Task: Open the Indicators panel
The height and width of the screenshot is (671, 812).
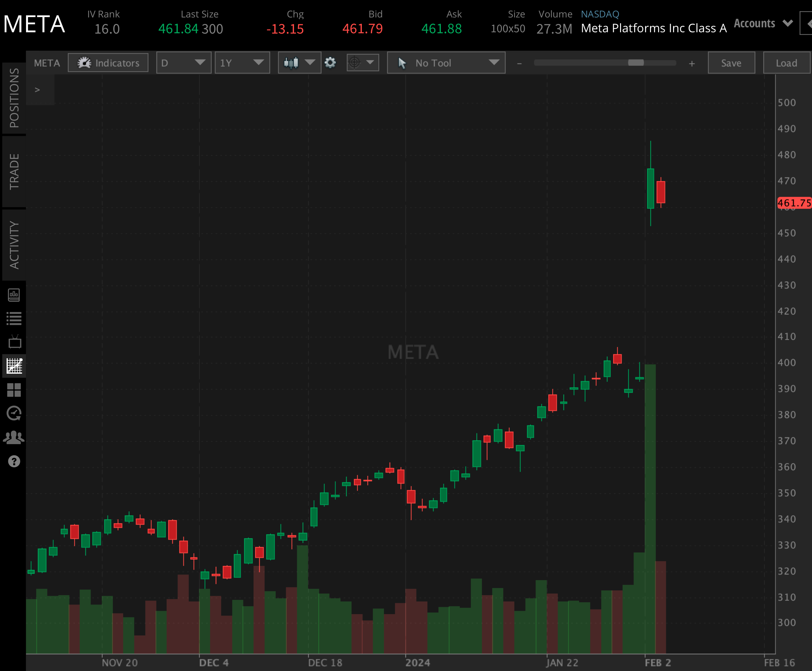Action: (x=108, y=63)
